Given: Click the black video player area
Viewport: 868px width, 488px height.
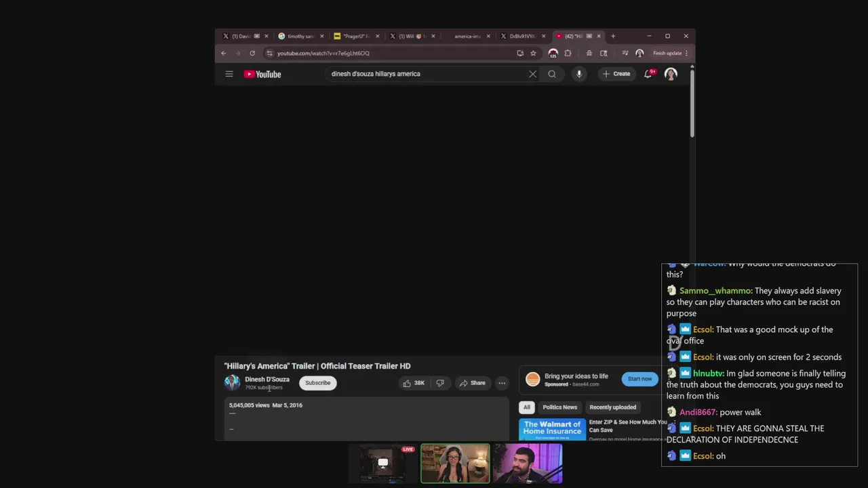Looking at the screenshot, I should 452,220.
